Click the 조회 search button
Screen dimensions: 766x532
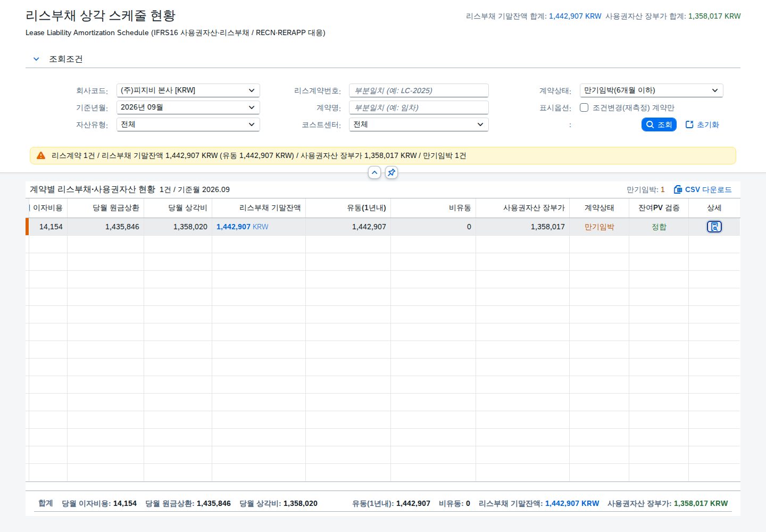[x=659, y=124]
